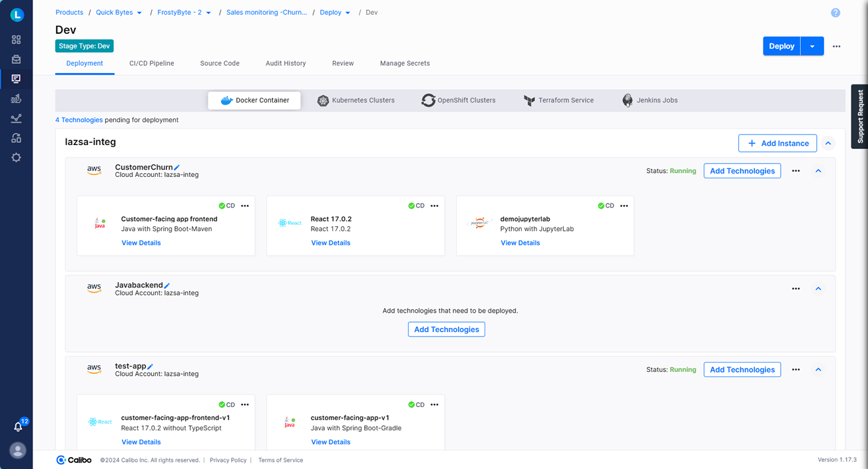Viewport: 868px width, 469px height.
Task: Click the Docker Container whale icon
Action: click(x=226, y=100)
